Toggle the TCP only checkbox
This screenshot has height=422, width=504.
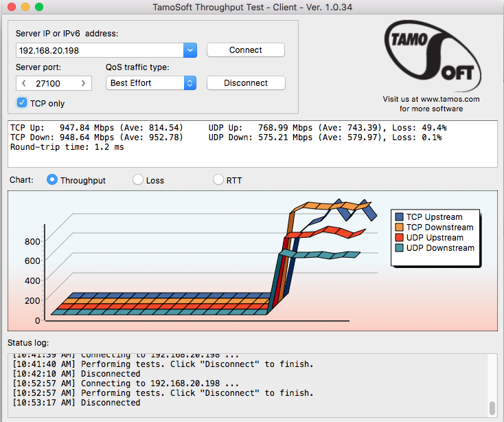pos(22,103)
